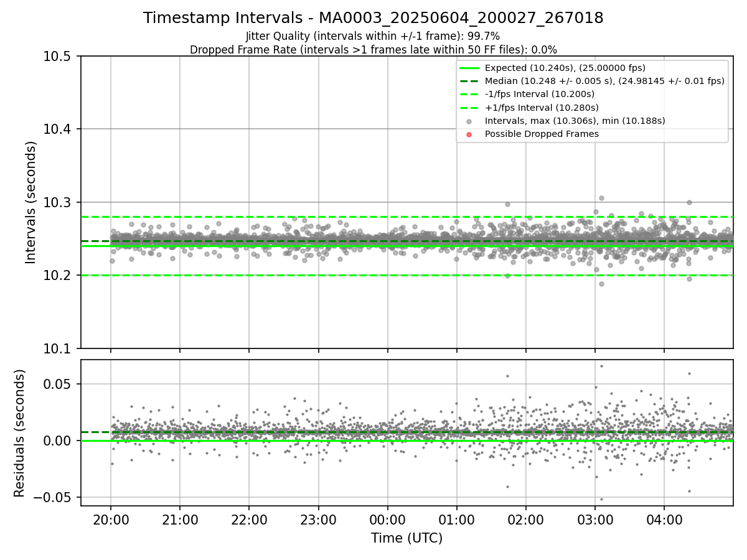Image resolution: width=747 pixels, height=560 pixels.
Task: Click the 'Residuals (seconds)' y-axis label
Action: point(19,432)
